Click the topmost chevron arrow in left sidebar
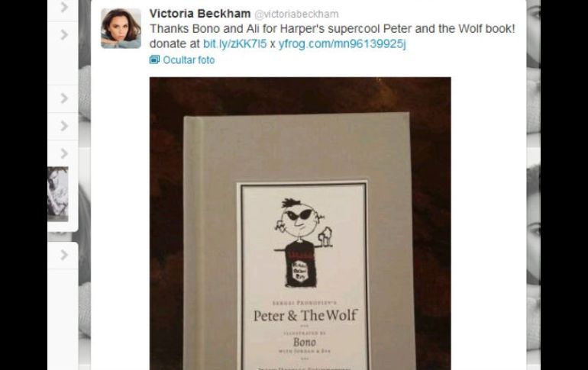The height and width of the screenshot is (370, 588). [64, 7]
